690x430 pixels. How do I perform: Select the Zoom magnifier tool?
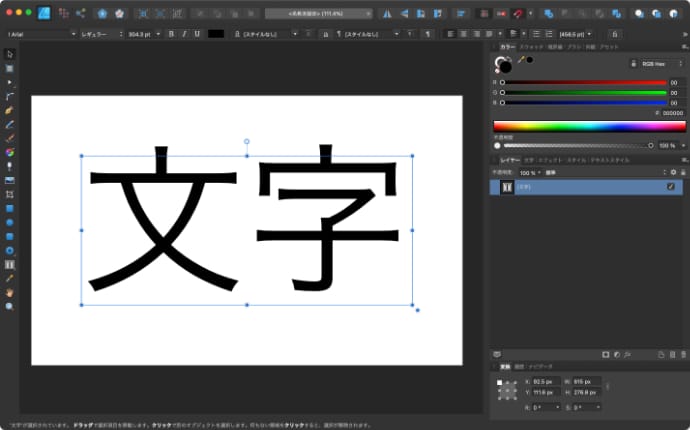(x=10, y=307)
